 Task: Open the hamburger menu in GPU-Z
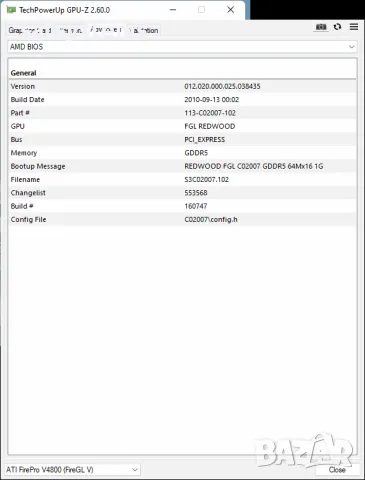354,27
